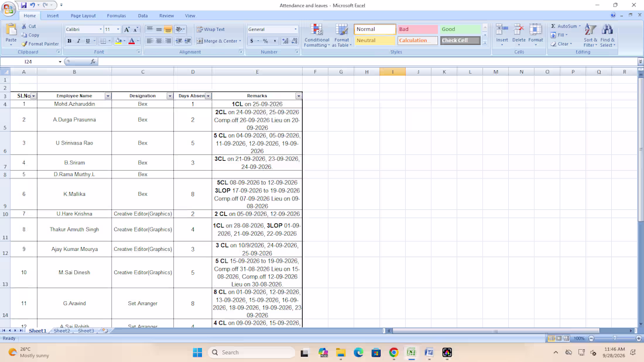Open Remarks filter dropdown
The image size is (644, 362).
click(x=299, y=96)
